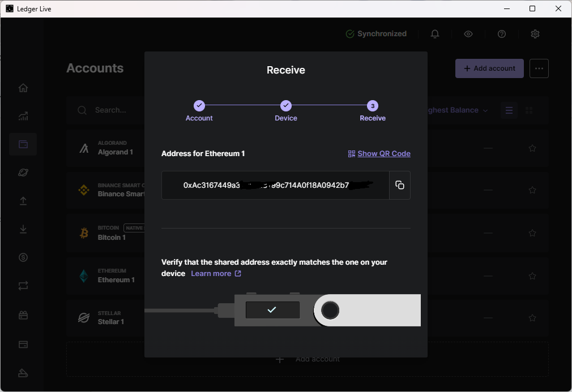The height and width of the screenshot is (392, 572).
Task: Click the Ethereum logo icon
Action: 84,276
